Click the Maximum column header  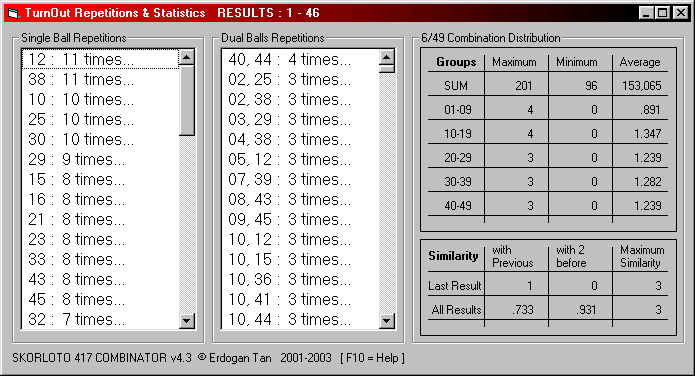[x=514, y=62]
